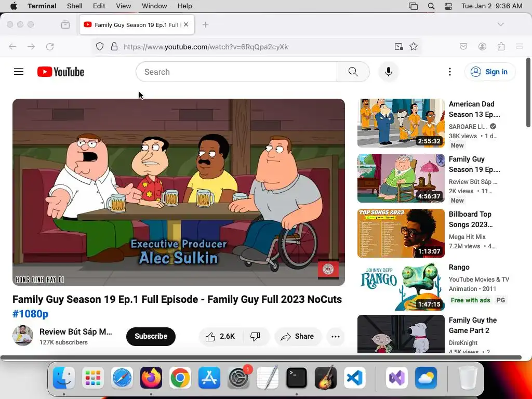Open the Firefox account icon
Screen dimensions: 532x399
pyautogui.click(x=482, y=46)
